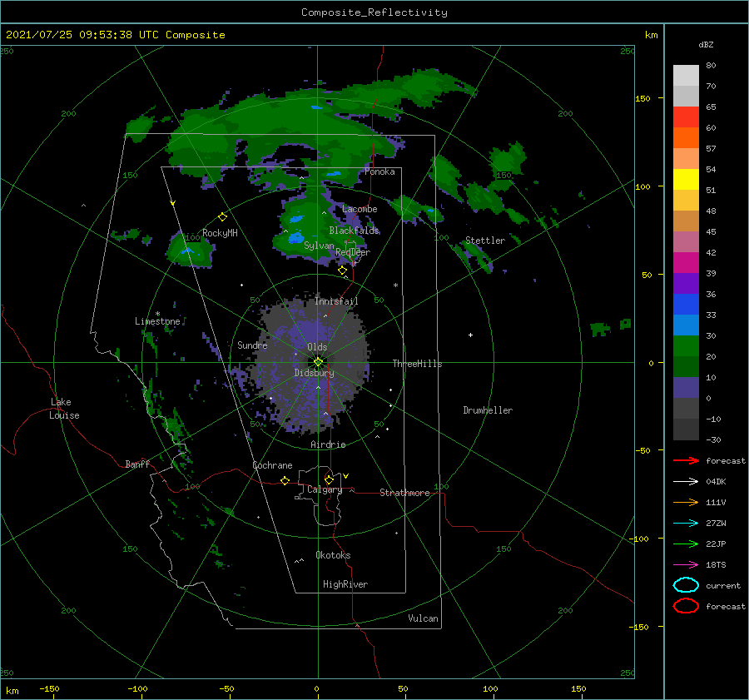
Task: Click the Composite_Reflectivity title
Action: (x=374, y=12)
